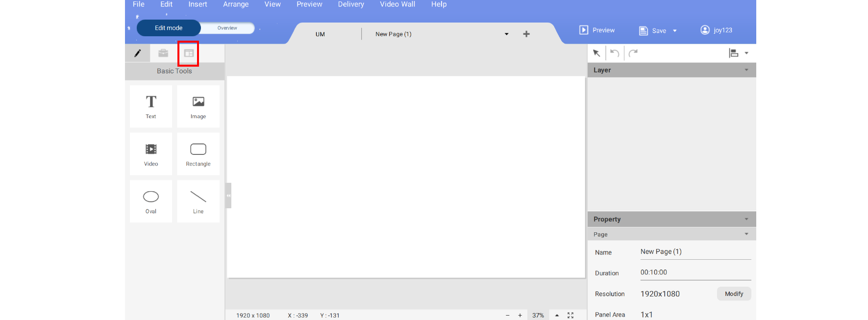The image size is (868, 320).
Task: Click the undo arrow icon
Action: (615, 53)
